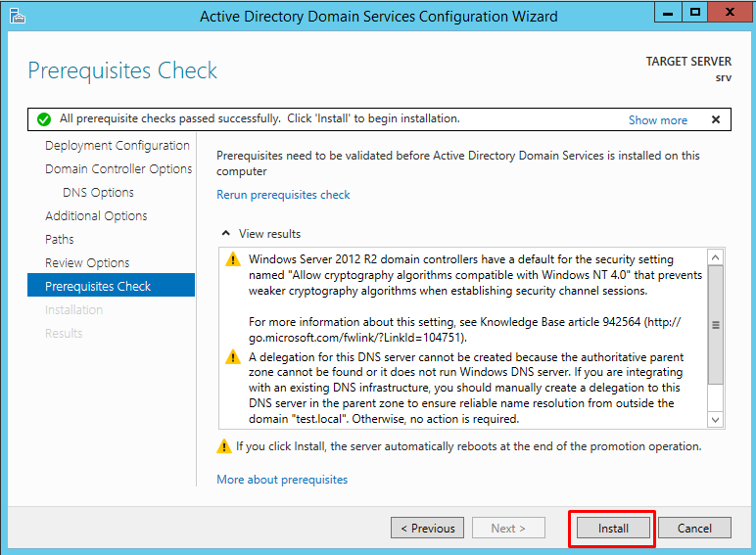Click the warning icon next to reboot notice
This screenshot has height=555, width=756.
[224, 446]
